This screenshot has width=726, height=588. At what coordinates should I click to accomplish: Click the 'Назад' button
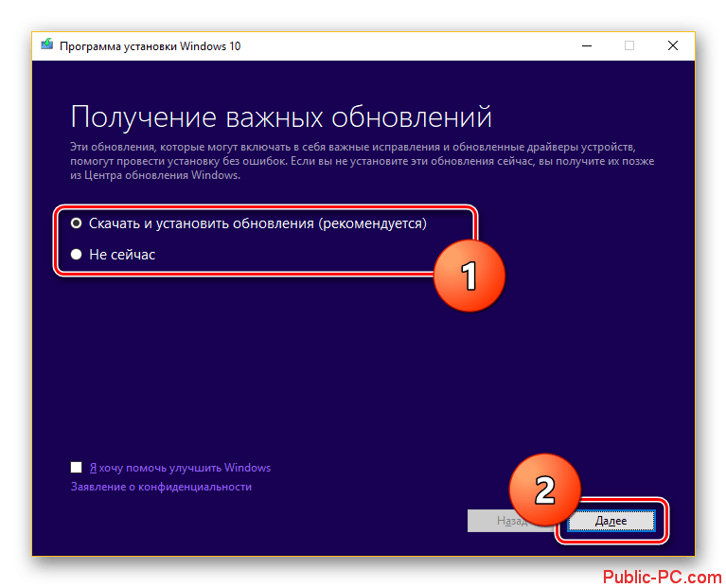(512, 521)
